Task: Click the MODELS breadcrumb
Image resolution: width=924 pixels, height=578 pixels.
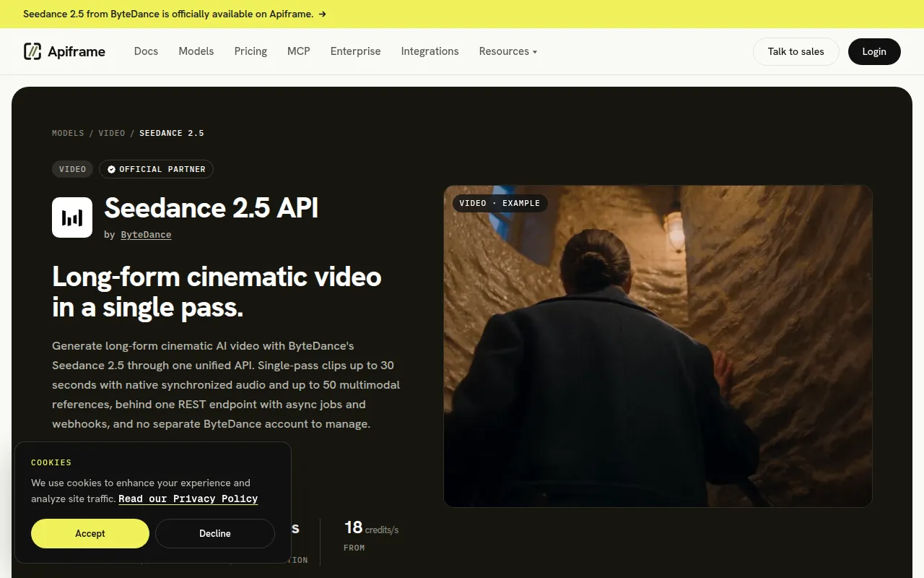Action: pyautogui.click(x=68, y=133)
